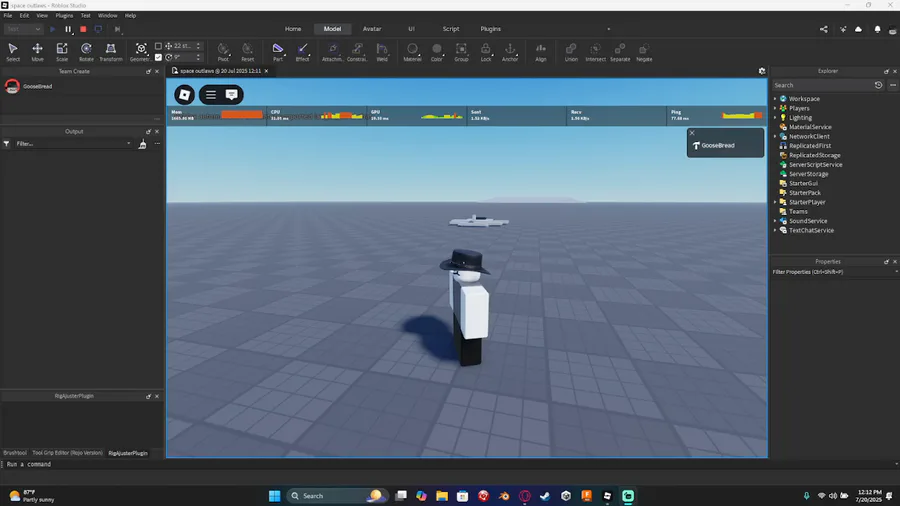Click the Separate operation
This screenshot has height=506, width=900.
pyautogui.click(x=620, y=52)
